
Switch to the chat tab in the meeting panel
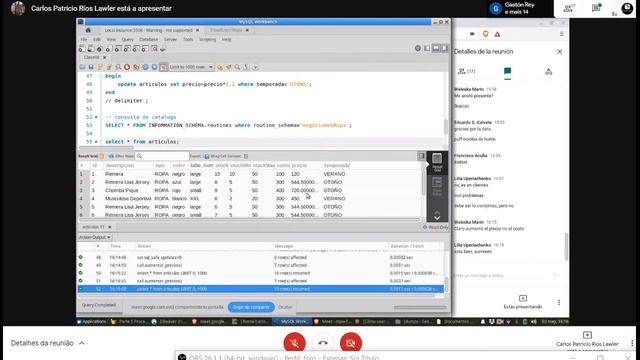[507, 71]
